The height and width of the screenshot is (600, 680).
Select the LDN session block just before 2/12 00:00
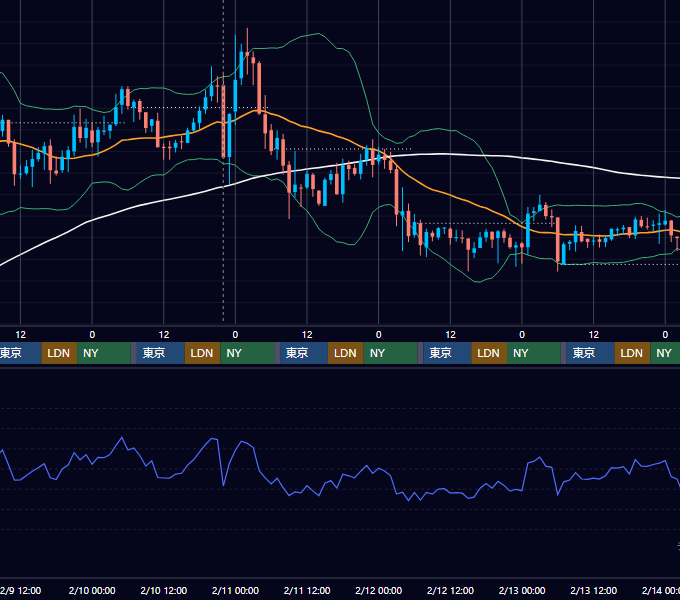click(x=346, y=353)
